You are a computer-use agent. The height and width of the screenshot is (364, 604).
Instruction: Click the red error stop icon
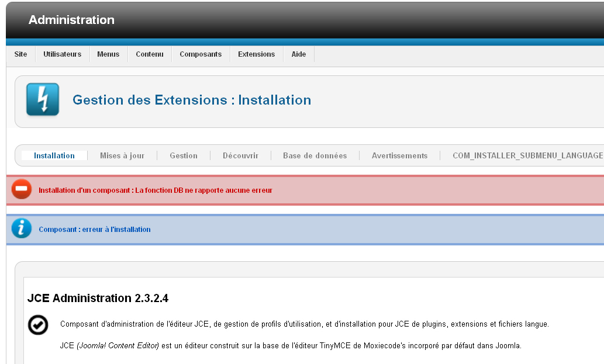coord(22,189)
